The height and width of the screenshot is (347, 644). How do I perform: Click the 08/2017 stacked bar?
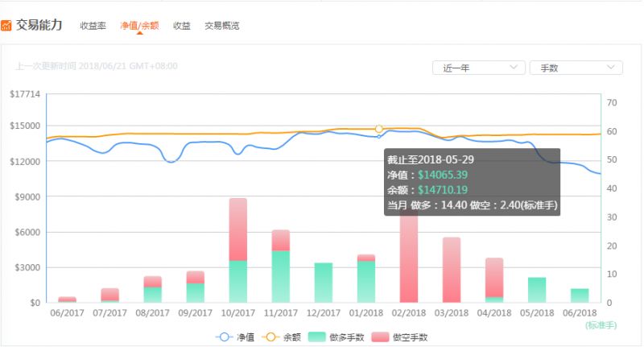tap(153, 290)
